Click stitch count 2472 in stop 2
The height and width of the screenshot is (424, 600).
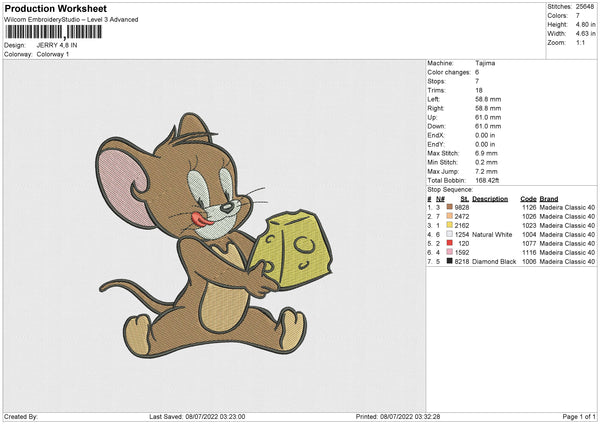click(462, 216)
